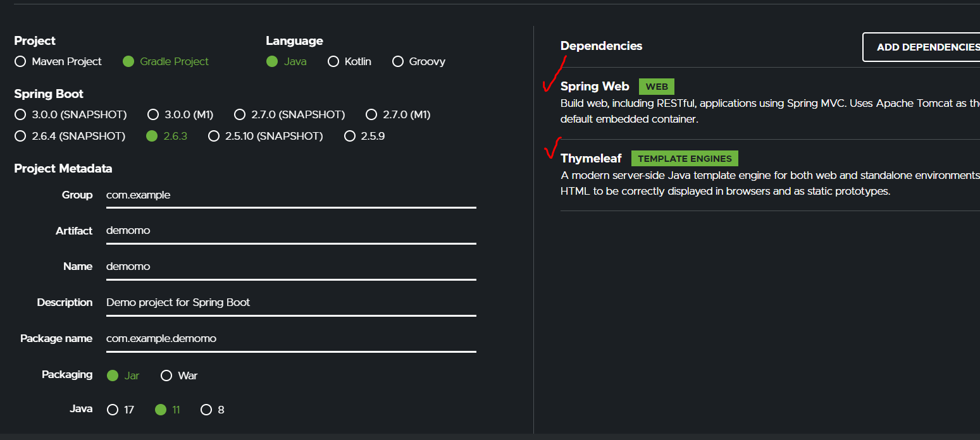This screenshot has width=980, height=440.
Task: Open the Add Dependencies dialog
Action: (x=921, y=47)
